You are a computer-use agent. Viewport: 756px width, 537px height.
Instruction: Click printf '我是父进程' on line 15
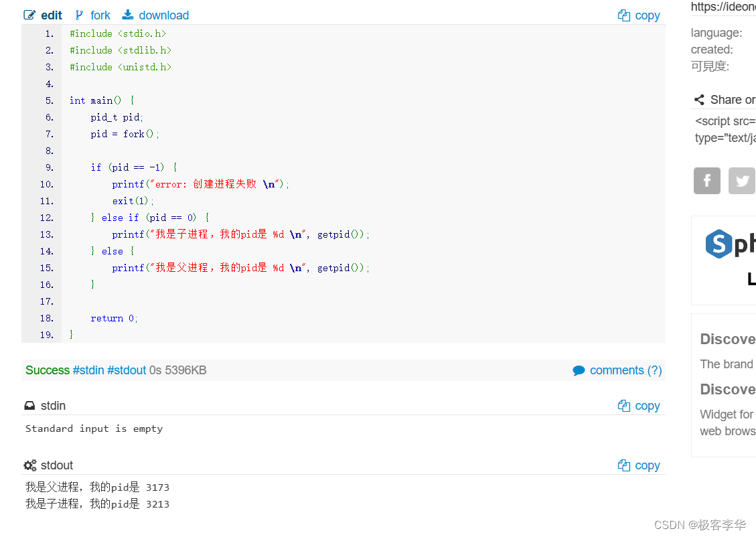[x=240, y=268]
